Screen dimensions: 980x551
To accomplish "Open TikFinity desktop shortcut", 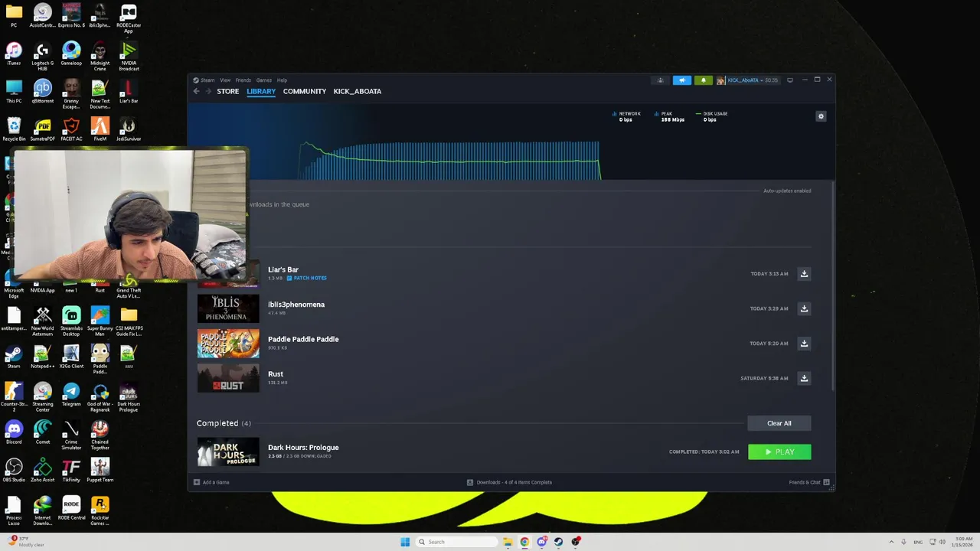I will (71, 471).
